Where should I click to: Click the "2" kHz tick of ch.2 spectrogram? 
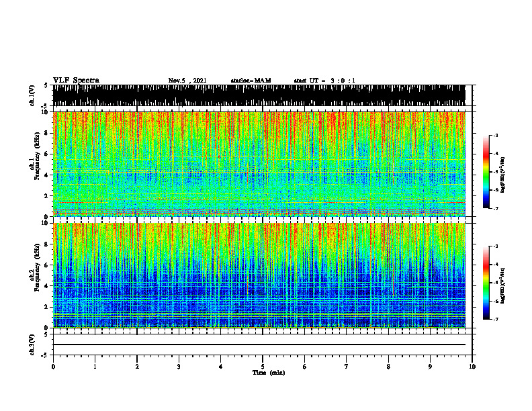pos(47,307)
